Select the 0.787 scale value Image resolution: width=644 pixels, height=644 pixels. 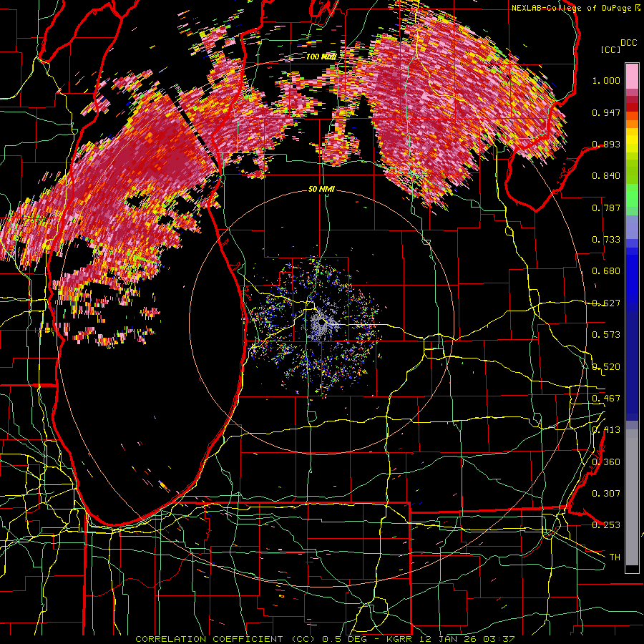(x=606, y=208)
